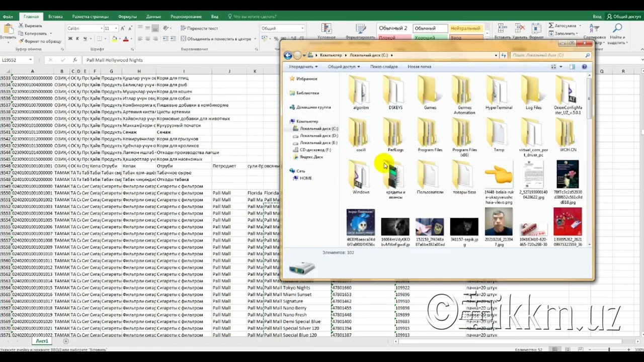The height and width of the screenshot is (362, 644).
Task: Click the Cut (Вырезать) scissors icon
Action: (21, 26)
